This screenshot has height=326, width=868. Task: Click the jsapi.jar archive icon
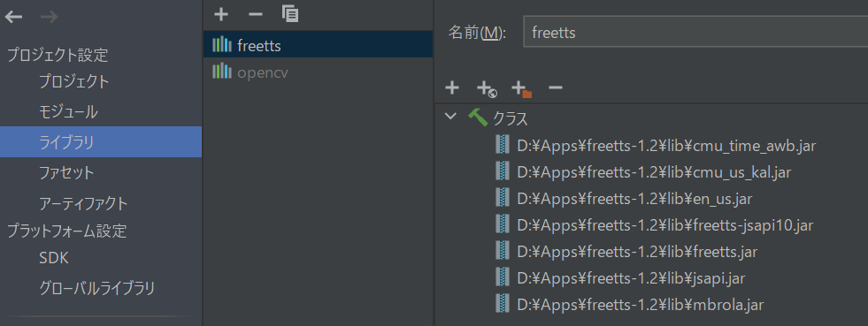pos(502,277)
